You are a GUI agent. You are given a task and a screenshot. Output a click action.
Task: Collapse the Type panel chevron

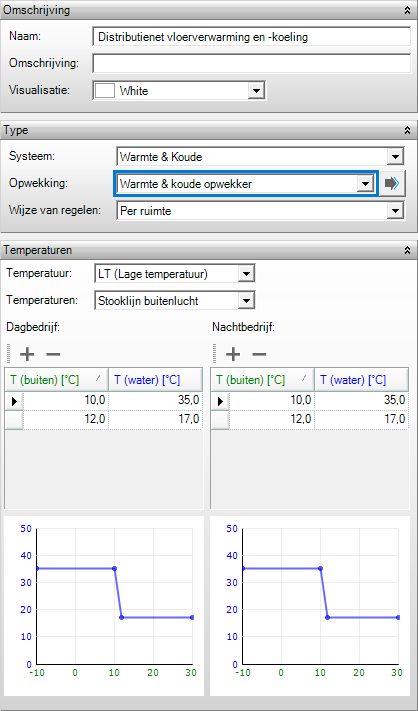(x=407, y=131)
